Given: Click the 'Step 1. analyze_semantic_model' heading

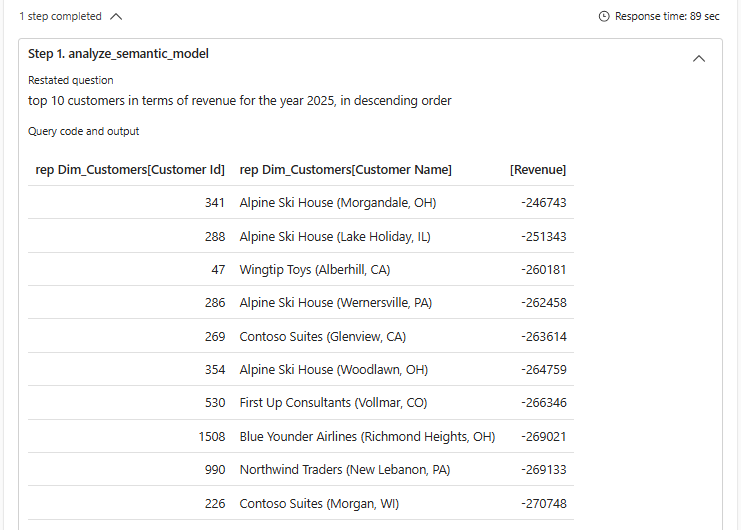Looking at the screenshot, I should [118, 54].
